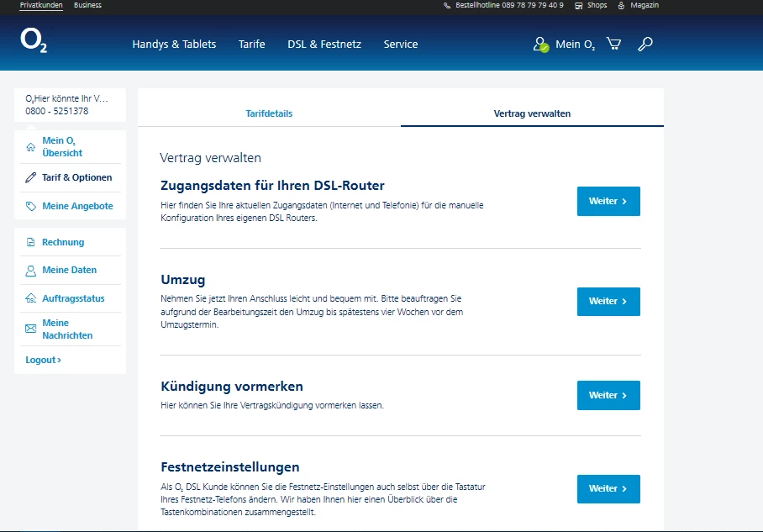
Task: Open the Service menu
Action: coord(401,45)
